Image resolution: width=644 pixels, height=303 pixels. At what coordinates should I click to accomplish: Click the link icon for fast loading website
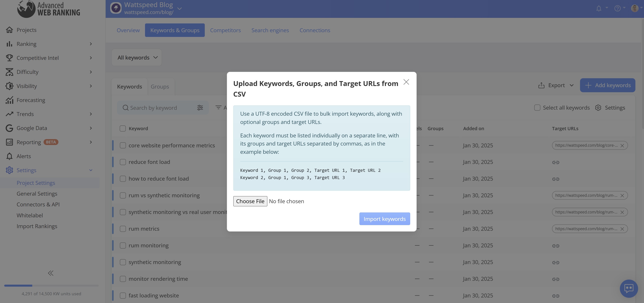tap(556, 296)
